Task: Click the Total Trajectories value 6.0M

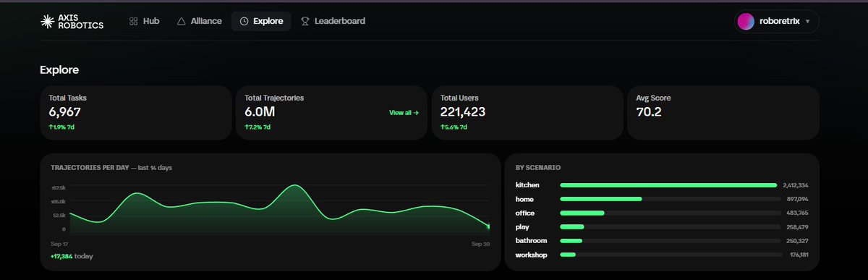Action: [260, 112]
